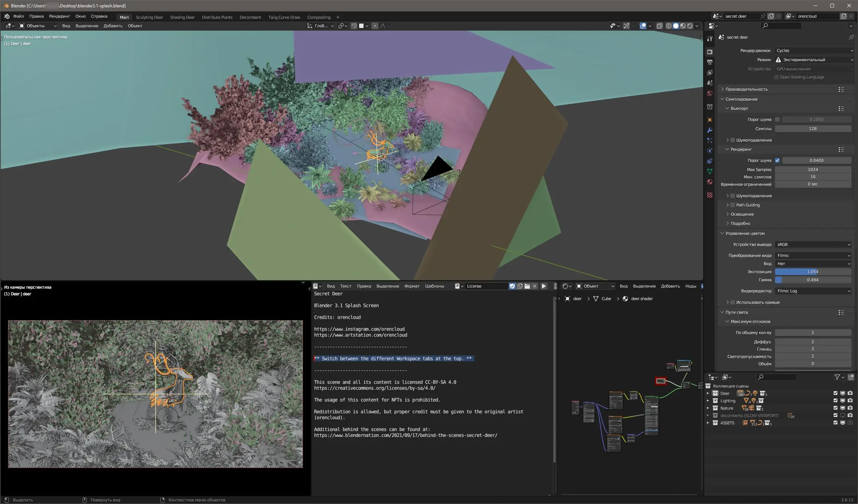
Task: Open the Filmic view transform dropdown
Action: pos(813,256)
